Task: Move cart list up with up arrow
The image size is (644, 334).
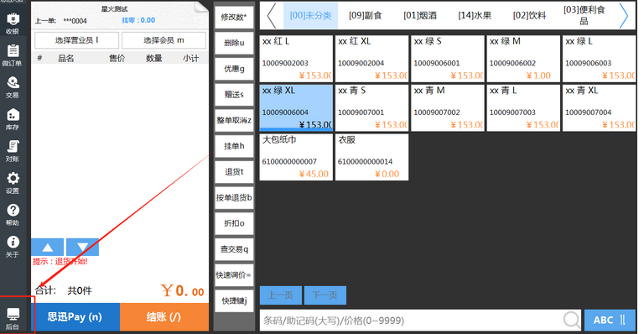Action: [48, 247]
